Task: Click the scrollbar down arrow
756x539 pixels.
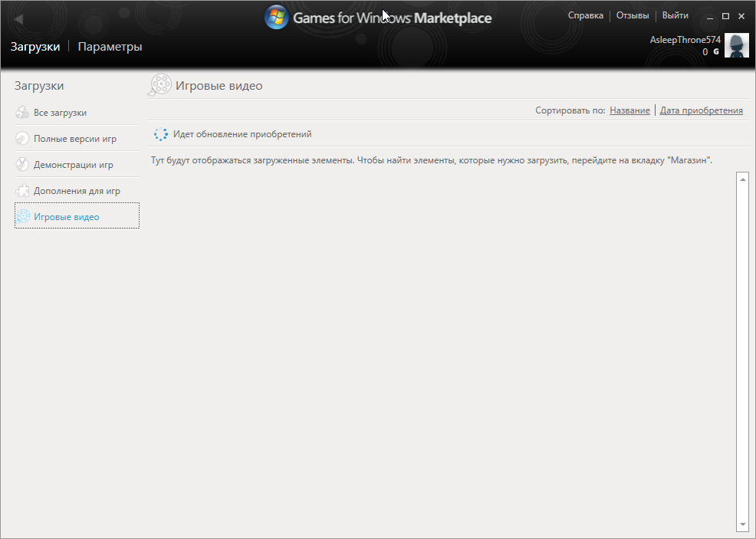Action: click(x=742, y=524)
